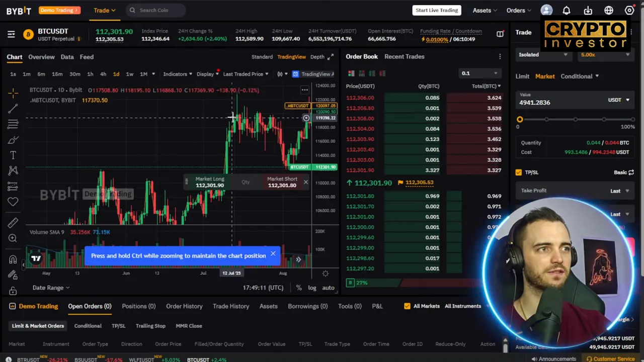This screenshot has width=644, height=362.
Task: Select the 4h timeframe
Action: click(103, 74)
